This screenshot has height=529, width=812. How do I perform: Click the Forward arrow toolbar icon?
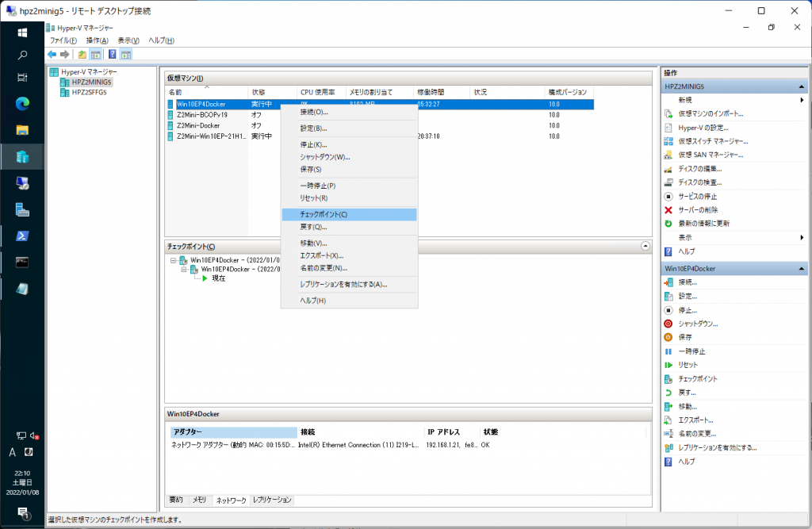pos(65,55)
